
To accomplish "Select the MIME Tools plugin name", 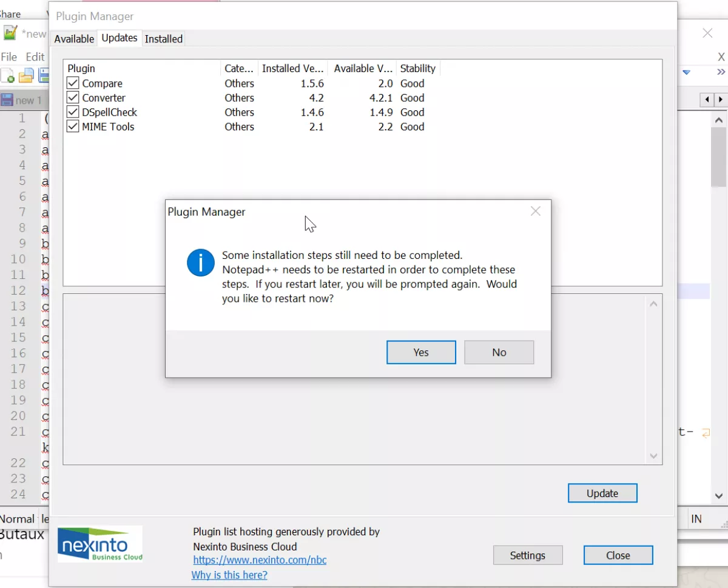I will (108, 127).
